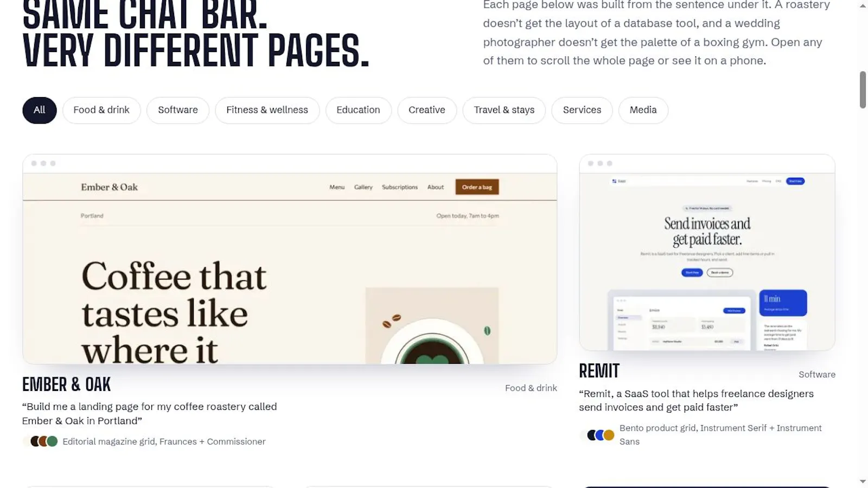Filter by Services category
Screen dimensions: 868x488
coord(582,110)
